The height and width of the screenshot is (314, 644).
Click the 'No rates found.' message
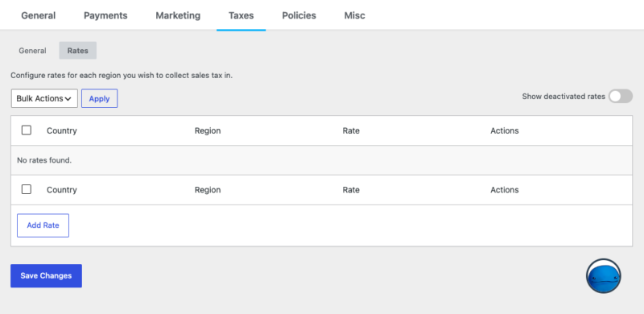[x=44, y=160]
